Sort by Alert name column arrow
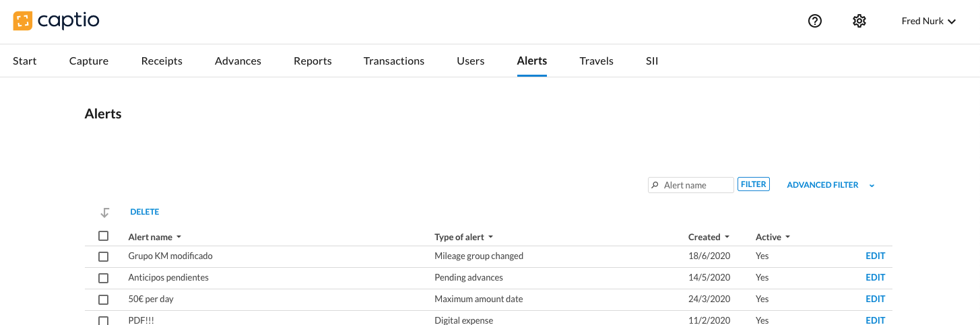The width and height of the screenshot is (980, 325). pos(178,238)
